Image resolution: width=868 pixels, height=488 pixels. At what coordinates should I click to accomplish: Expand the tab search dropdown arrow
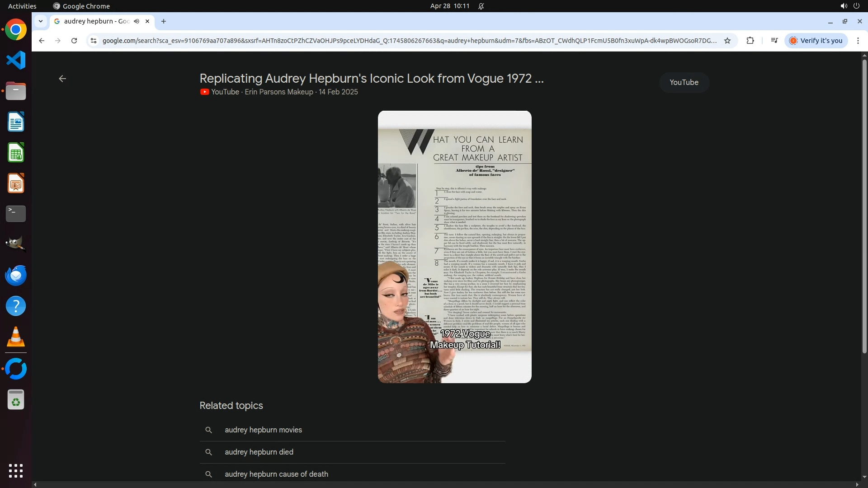tap(41, 21)
